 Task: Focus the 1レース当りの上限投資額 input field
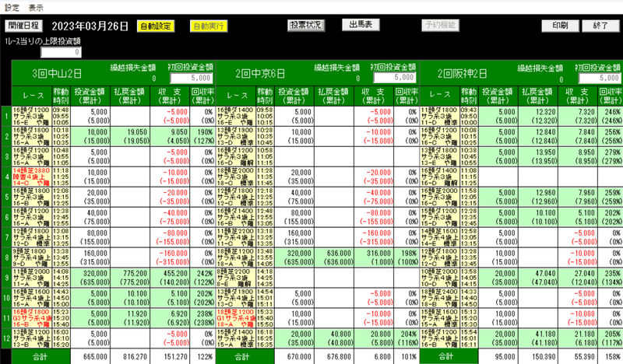coord(62,52)
